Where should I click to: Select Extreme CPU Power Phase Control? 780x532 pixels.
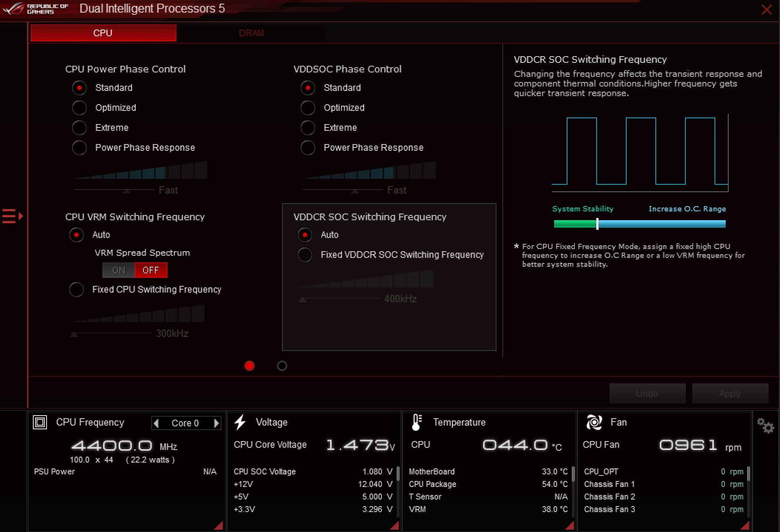coord(79,128)
